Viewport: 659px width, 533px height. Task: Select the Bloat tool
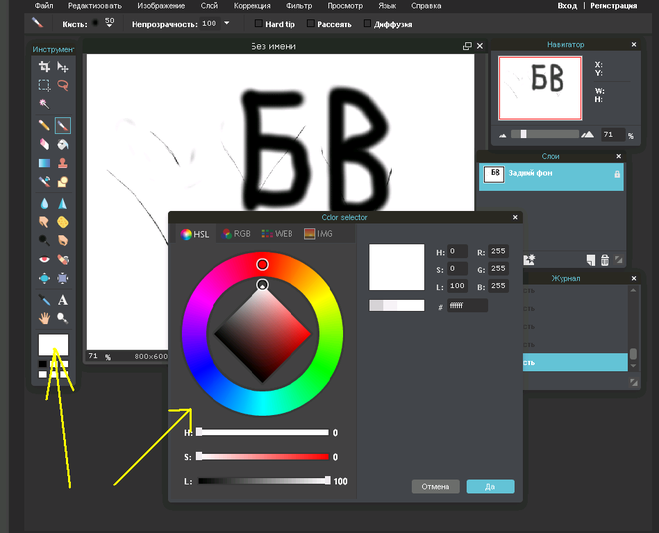click(x=44, y=278)
